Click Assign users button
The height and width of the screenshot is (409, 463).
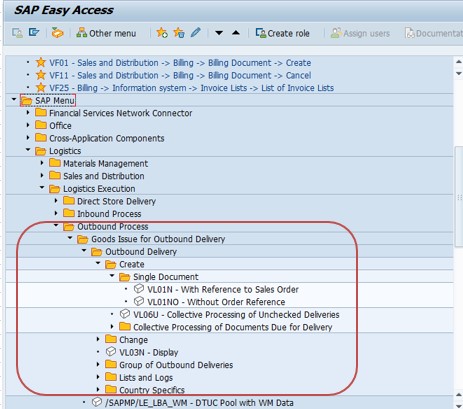(x=360, y=33)
